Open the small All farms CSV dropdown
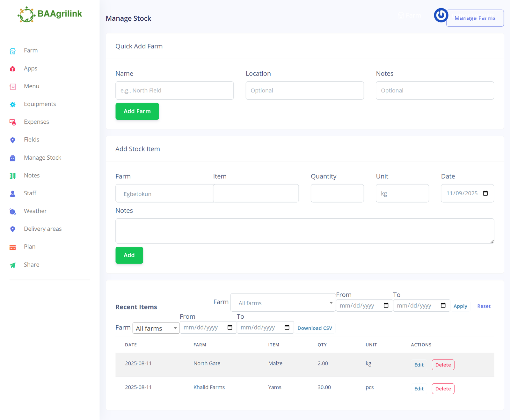Viewport: 510px width, 420px height. click(x=156, y=328)
